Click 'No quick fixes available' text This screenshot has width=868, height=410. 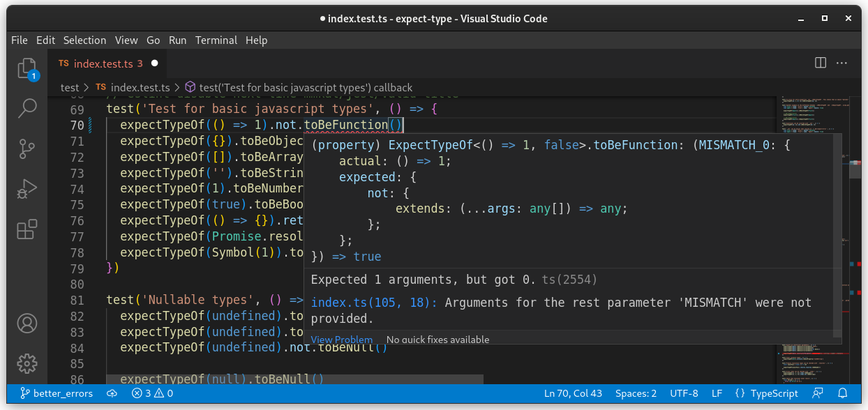[x=437, y=340]
